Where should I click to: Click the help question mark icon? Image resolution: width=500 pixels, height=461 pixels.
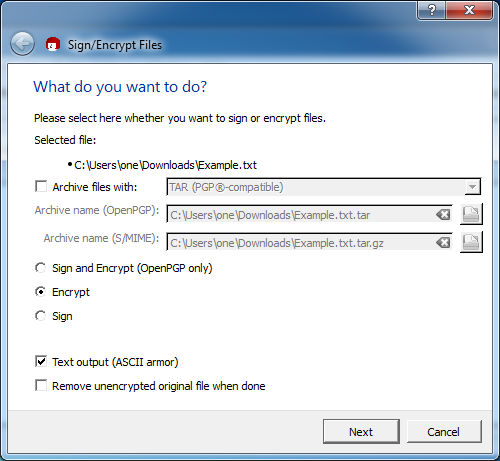click(432, 10)
